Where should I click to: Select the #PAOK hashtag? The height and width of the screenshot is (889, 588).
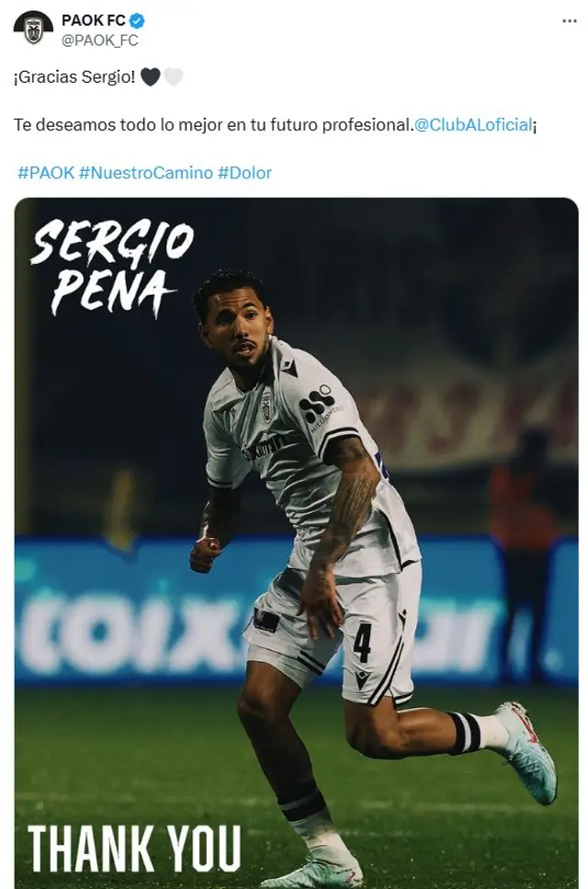click(46, 173)
